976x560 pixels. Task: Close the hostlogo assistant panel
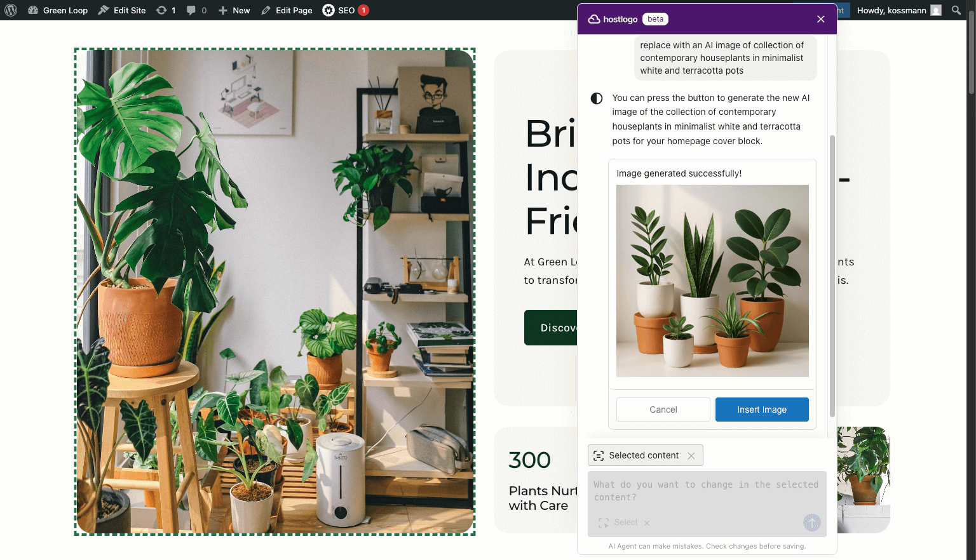pyautogui.click(x=821, y=19)
